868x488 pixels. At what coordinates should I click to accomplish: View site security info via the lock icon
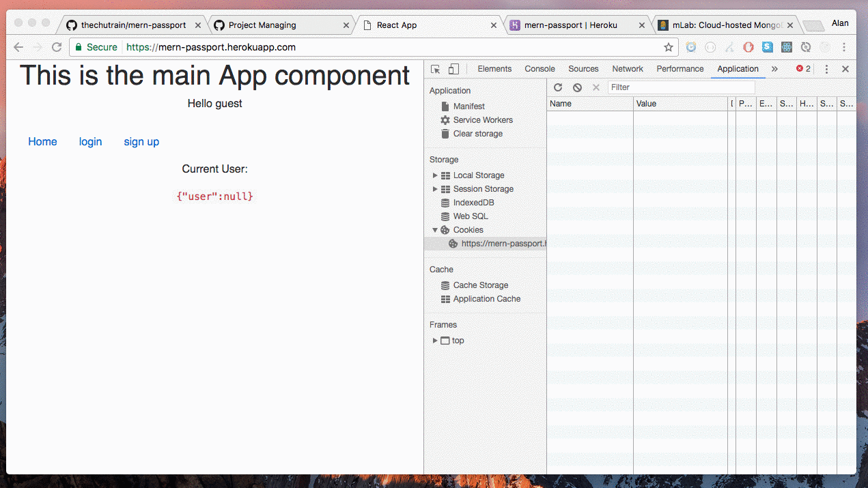point(79,47)
